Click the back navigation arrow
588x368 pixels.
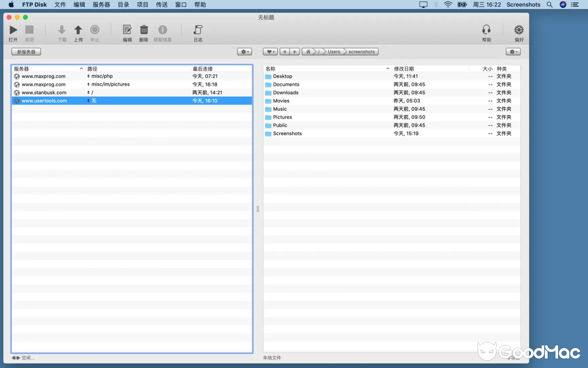[285, 52]
